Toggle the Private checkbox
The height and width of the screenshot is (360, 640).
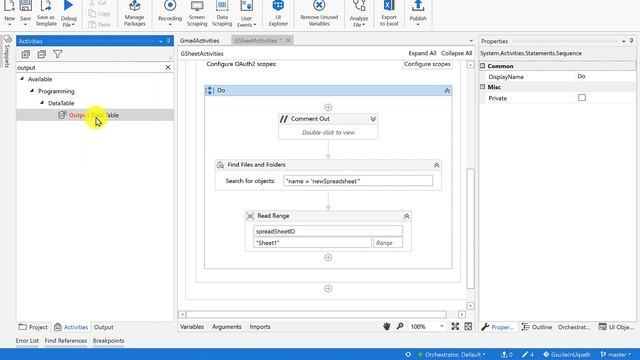click(x=582, y=98)
